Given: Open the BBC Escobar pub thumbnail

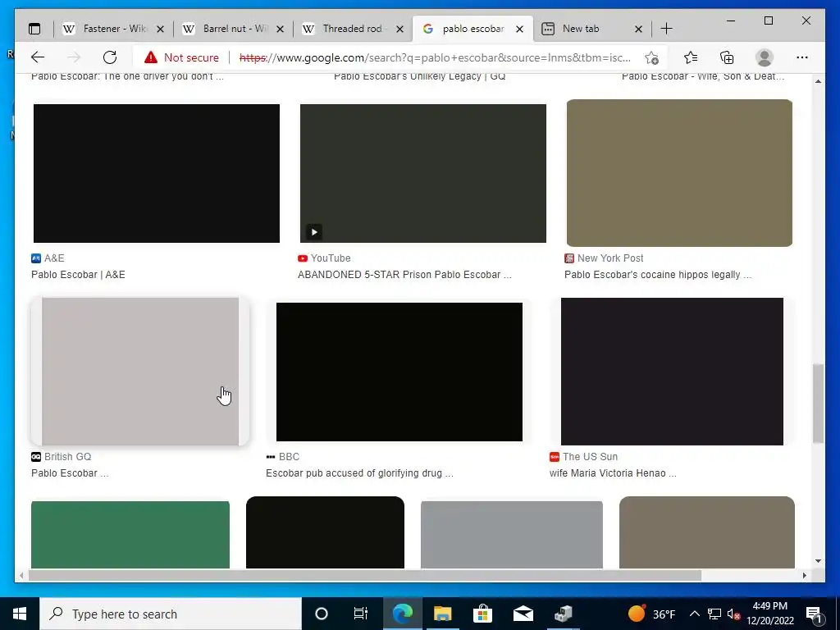Looking at the screenshot, I should tap(399, 372).
